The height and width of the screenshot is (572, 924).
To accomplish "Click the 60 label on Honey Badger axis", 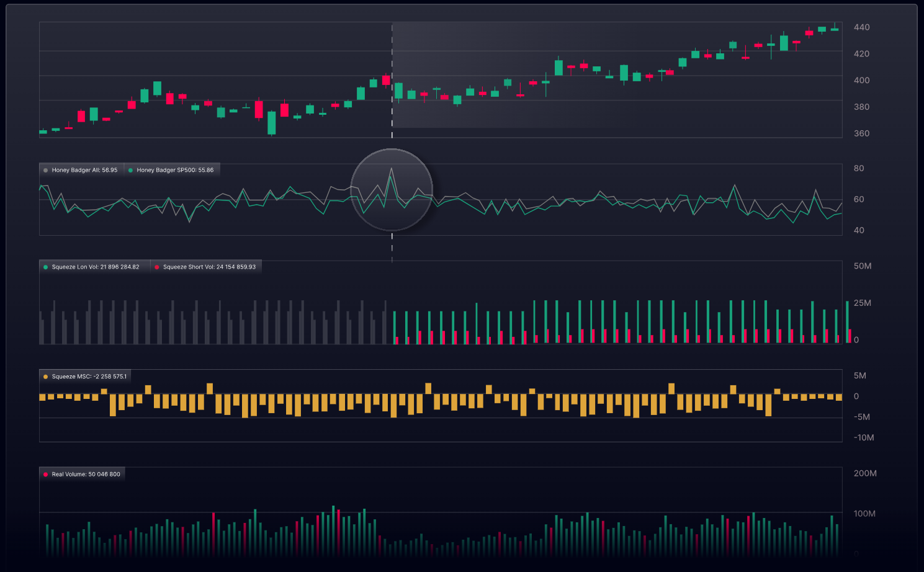I will 859,199.
